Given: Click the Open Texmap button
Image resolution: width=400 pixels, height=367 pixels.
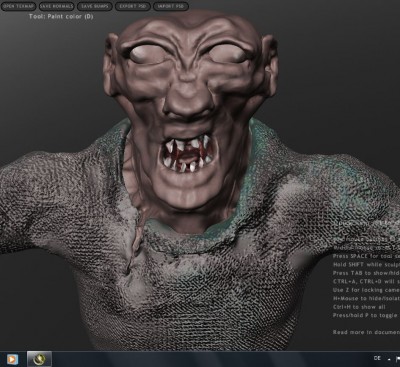Looking at the screenshot, I should [18, 6].
